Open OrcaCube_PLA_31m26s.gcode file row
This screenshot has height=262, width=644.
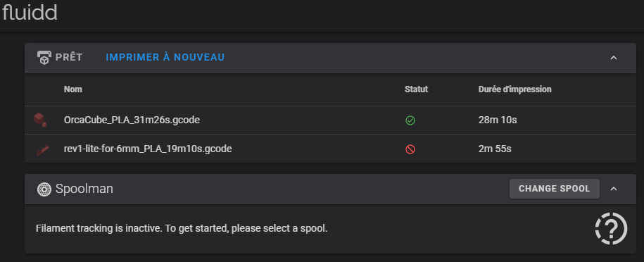point(330,120)
